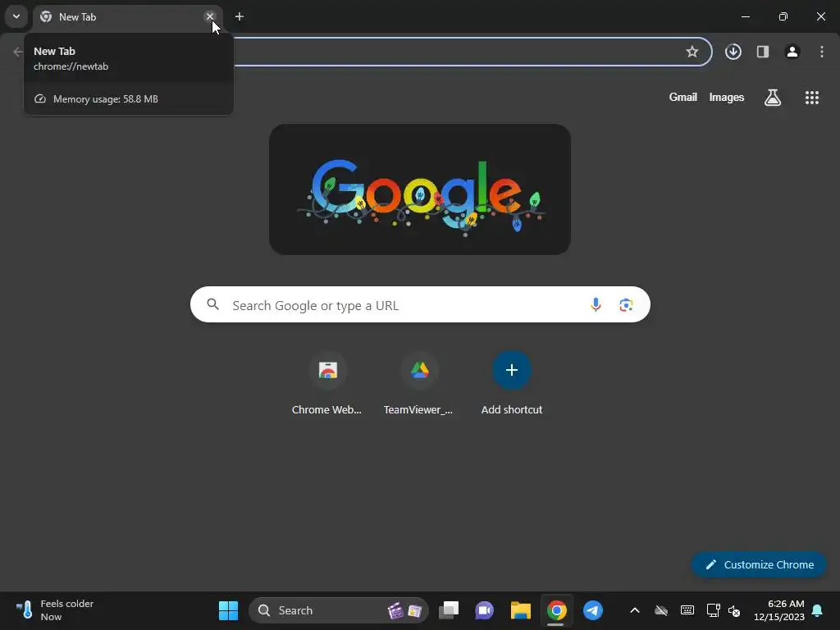Search by image with Google Lens icon
This screenshot has width=840, height=630.
point(626,305)
